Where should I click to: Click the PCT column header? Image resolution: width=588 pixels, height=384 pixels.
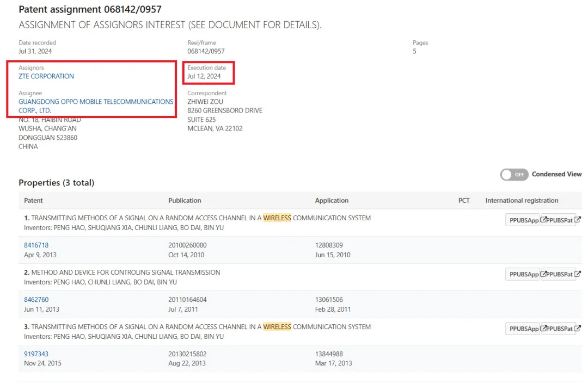[464, 200]
